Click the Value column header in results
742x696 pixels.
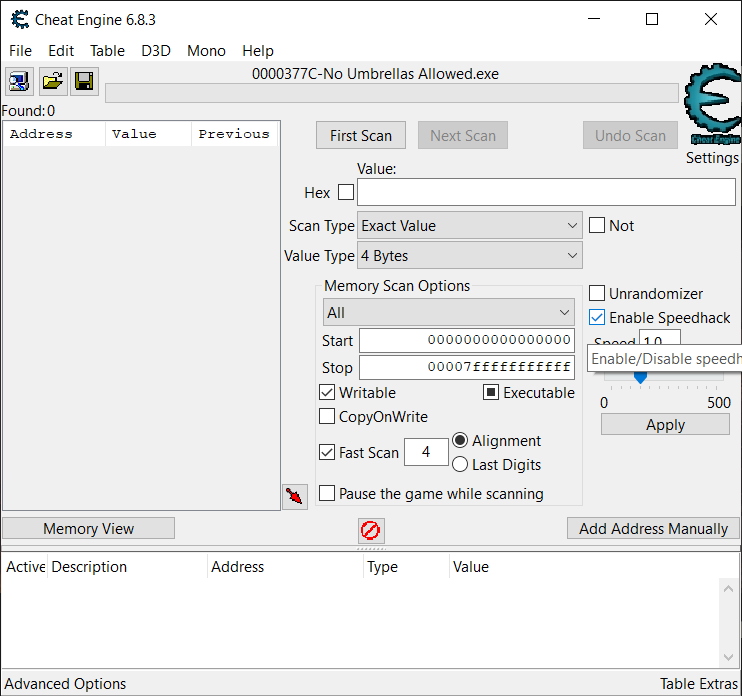[x=149, y=134]
